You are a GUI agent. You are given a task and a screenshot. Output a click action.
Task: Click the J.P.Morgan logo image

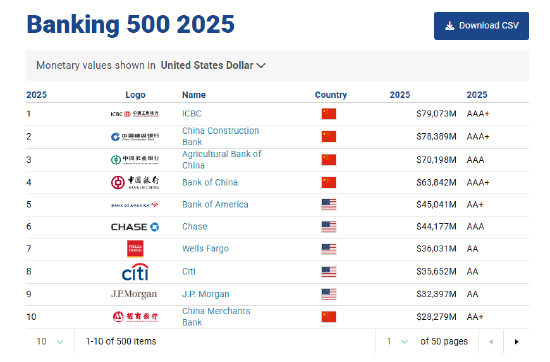point(134,294)
